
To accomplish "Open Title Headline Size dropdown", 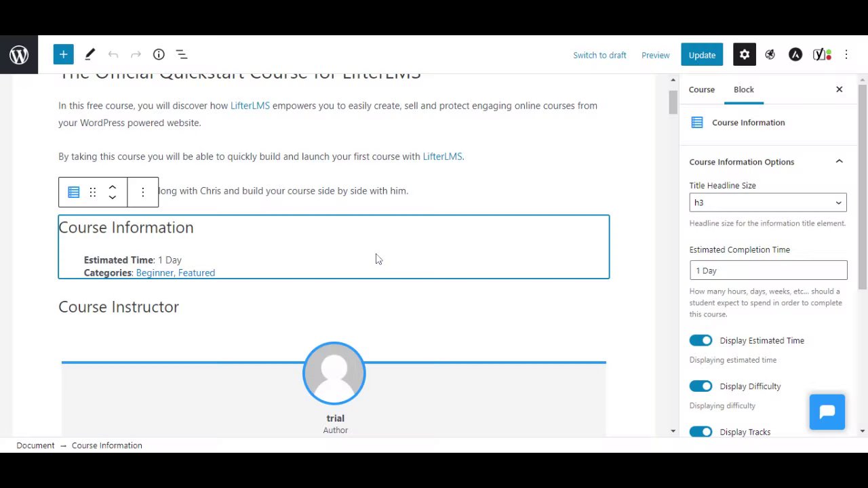I will coord(768,203).
